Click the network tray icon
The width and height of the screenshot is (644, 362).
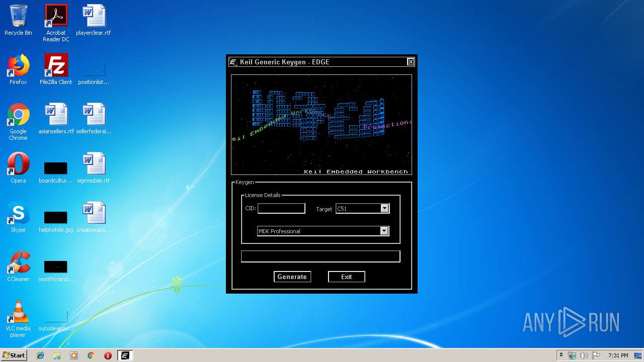click(572, 355)
